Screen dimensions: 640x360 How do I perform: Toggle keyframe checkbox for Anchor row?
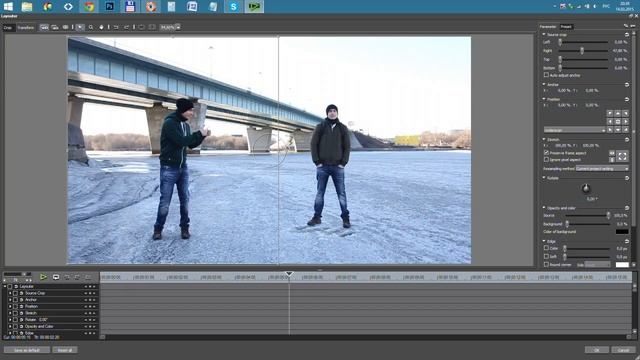16,300
